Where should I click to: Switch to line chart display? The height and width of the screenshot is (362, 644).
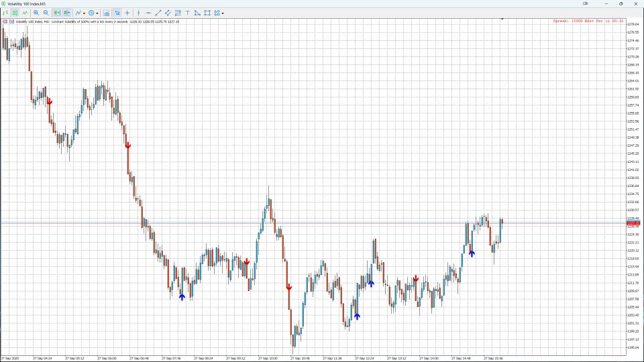pos(25,13)
